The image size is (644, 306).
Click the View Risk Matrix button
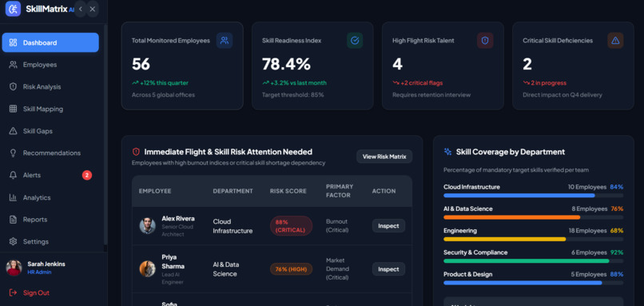pos(384,157)
